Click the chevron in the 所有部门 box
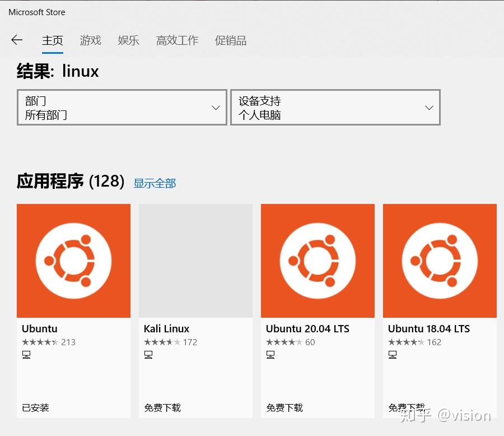This screenshot has height=436, width=504. 216,108
